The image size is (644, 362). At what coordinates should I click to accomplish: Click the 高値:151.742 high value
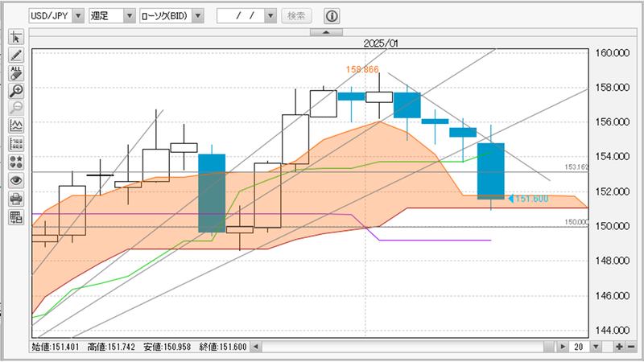click(x=111, y=347)
